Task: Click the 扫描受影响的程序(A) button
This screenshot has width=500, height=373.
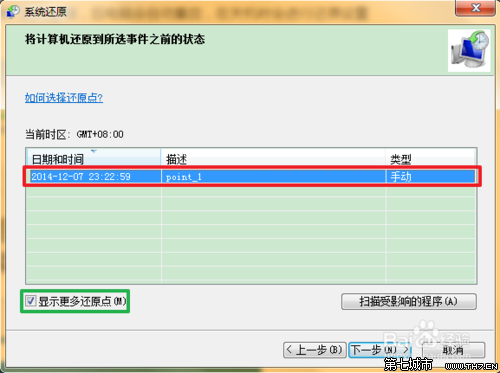Action: (x=409, y=301)
